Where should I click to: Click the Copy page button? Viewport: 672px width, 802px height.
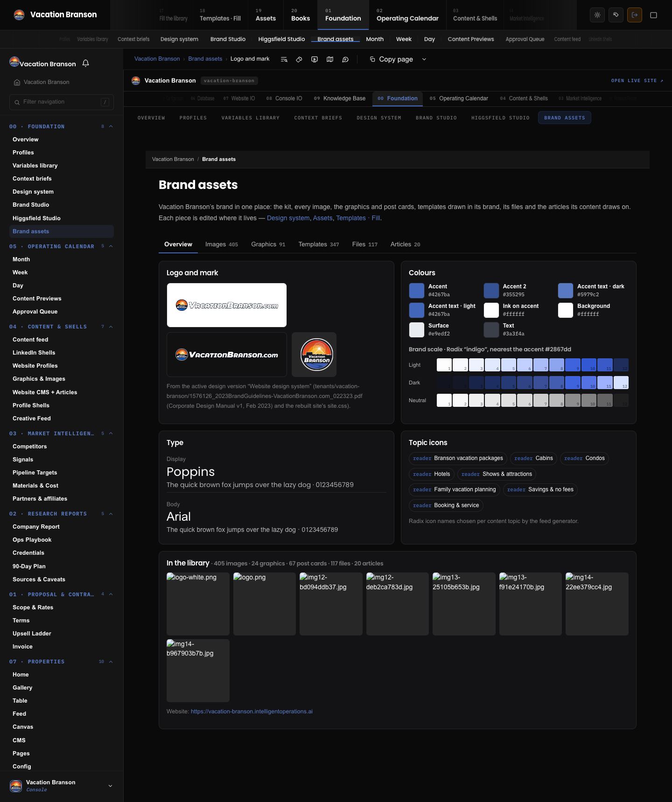click(x=391, y=59)
